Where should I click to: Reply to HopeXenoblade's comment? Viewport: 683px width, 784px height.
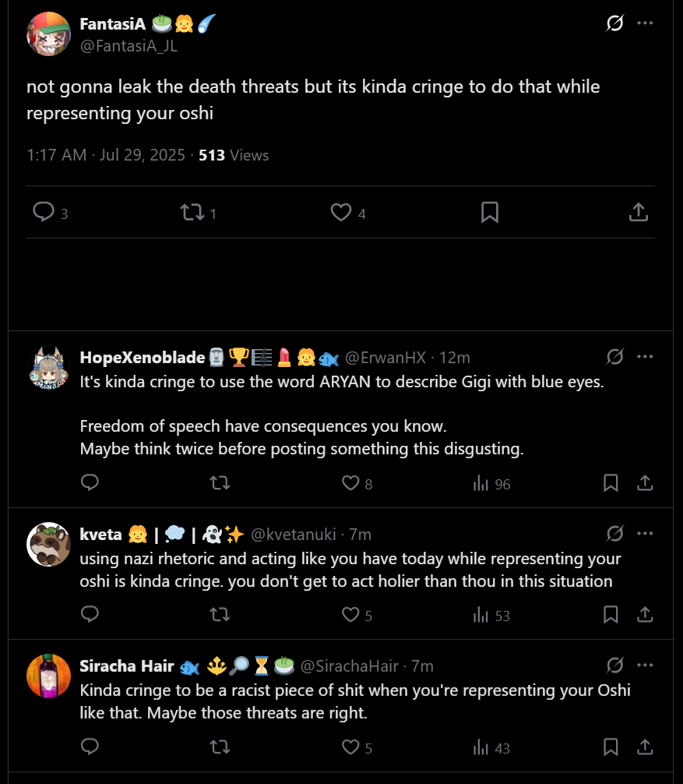coord(90,484)
